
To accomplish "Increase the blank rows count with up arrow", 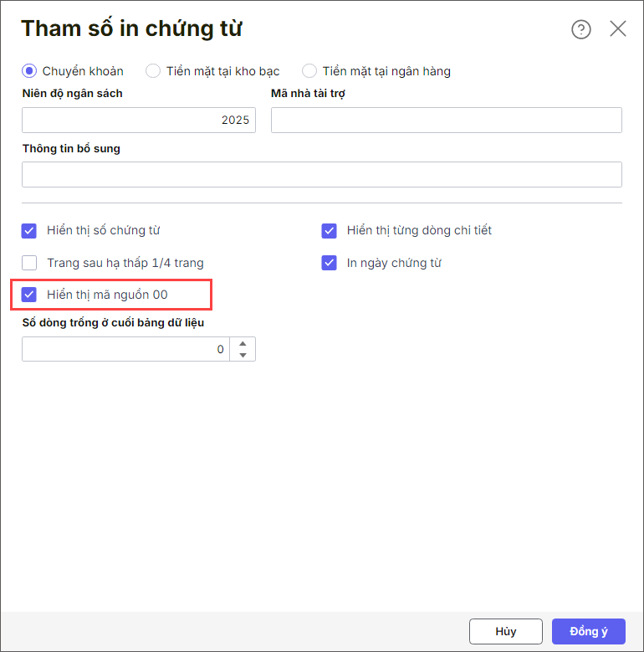I will coord(243,343).
